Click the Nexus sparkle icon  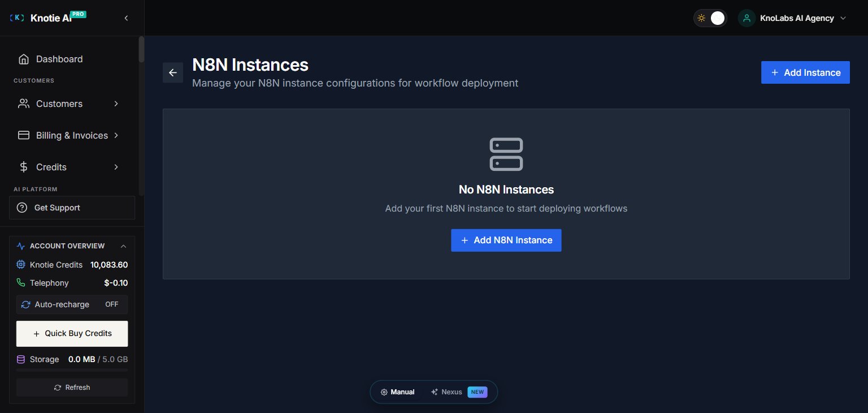(x=434, y=392)
